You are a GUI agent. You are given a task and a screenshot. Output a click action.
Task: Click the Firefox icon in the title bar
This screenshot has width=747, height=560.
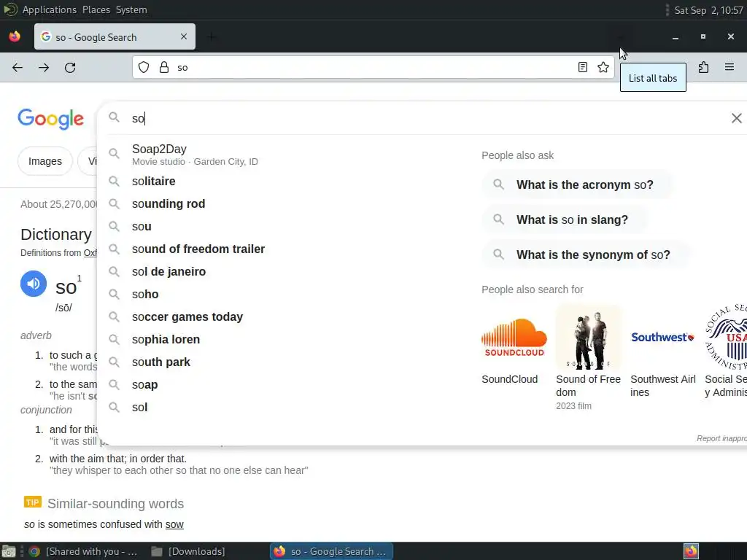(15, 36)
